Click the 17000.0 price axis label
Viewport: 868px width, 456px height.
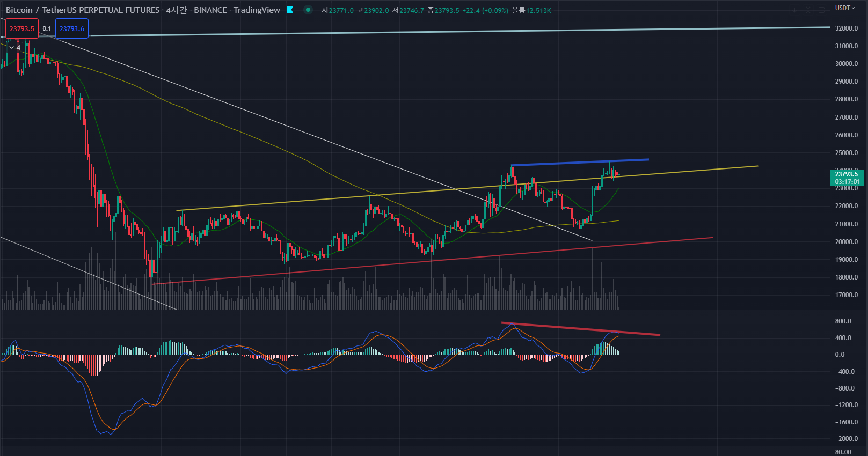tap(847, 295)
